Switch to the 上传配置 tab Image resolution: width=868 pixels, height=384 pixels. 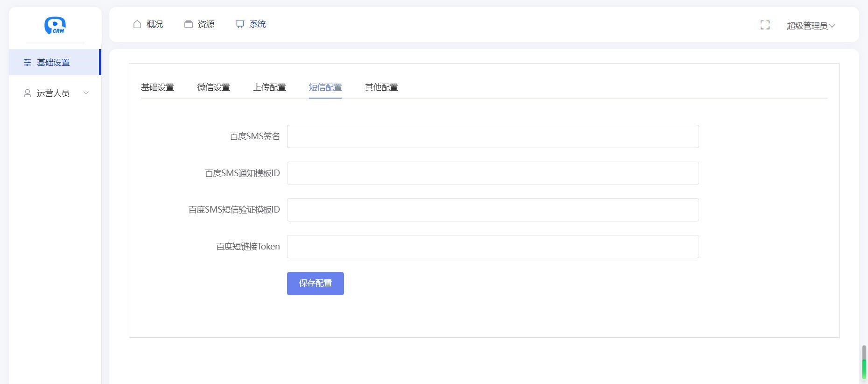[269, 87]
